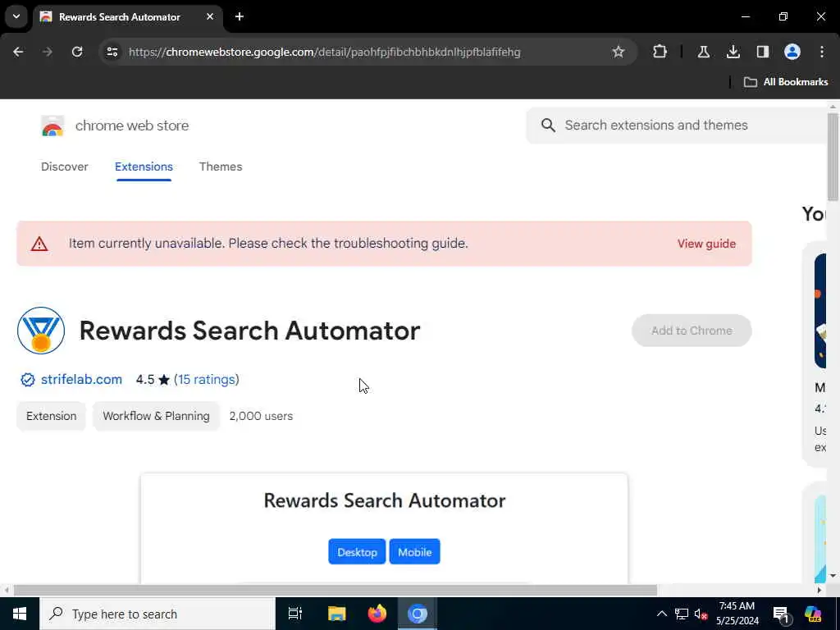Focus the Search extensions and themes field
840x630 pixels.
pos(678,126)
